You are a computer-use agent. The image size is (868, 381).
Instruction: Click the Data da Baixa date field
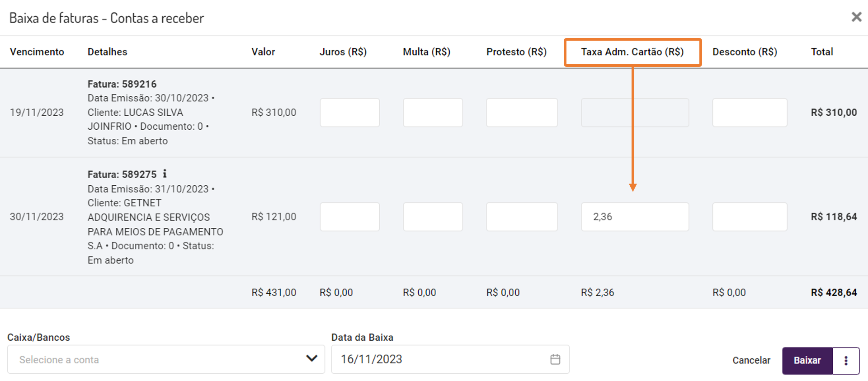(439, 359)
